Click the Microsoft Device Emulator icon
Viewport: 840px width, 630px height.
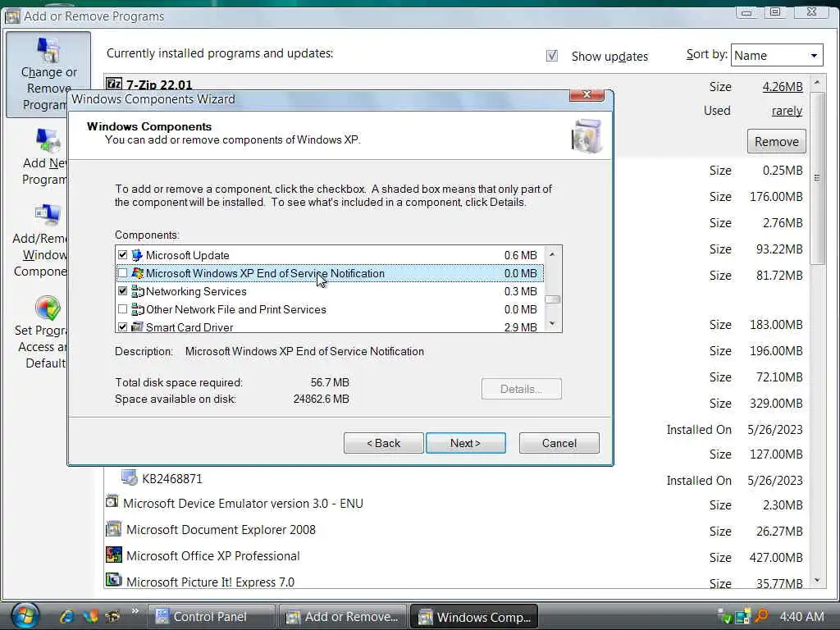coord(112,503)
